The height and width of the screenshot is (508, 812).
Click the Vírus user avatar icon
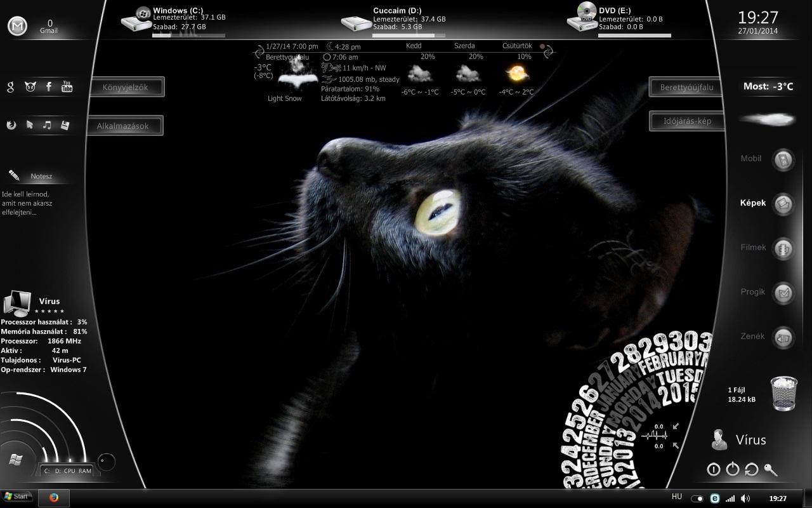[x=719, y=439]
